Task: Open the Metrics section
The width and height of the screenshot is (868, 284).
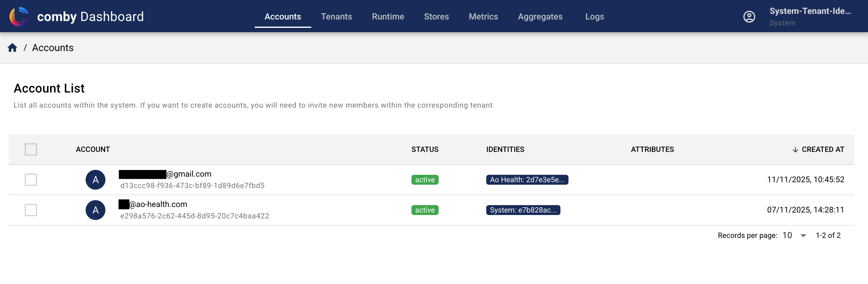Action: point(483,16)
